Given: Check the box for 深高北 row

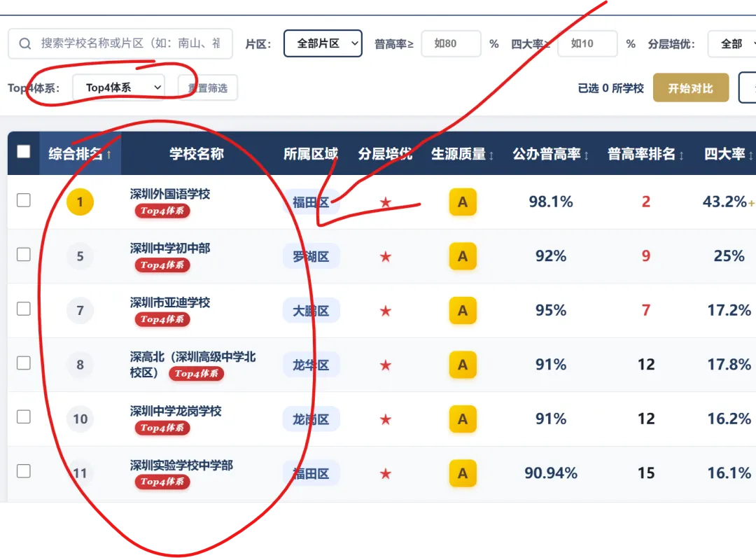Looking at the screenshot, I should pos(24,363).
